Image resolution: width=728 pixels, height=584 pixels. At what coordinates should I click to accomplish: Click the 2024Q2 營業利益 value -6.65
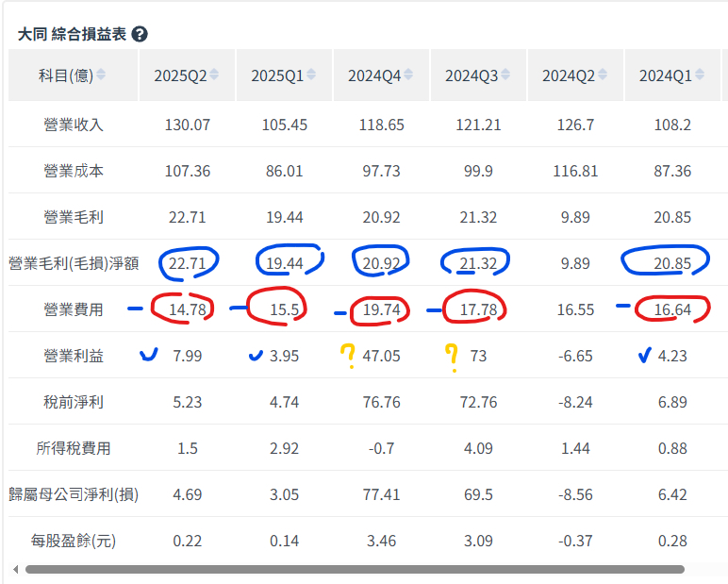click(x=575, y=356)
